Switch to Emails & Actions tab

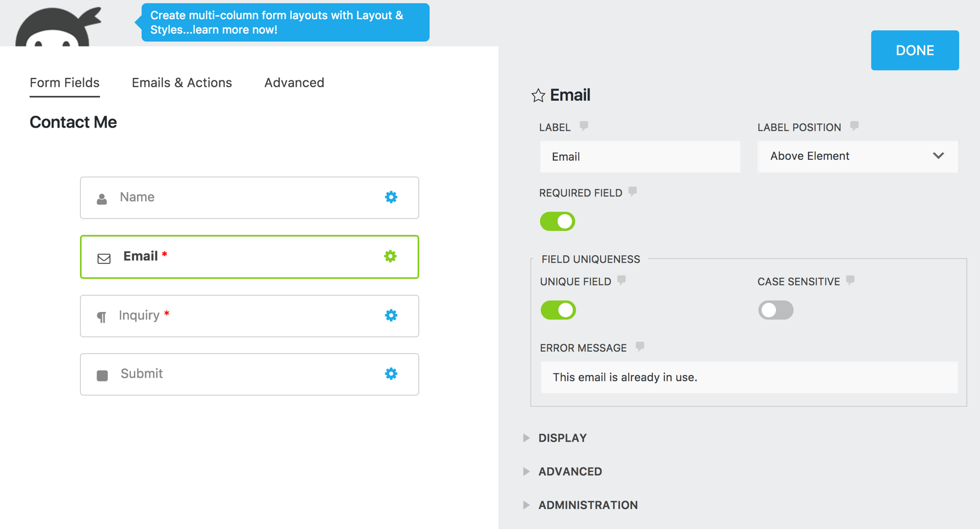pos(181,83)
